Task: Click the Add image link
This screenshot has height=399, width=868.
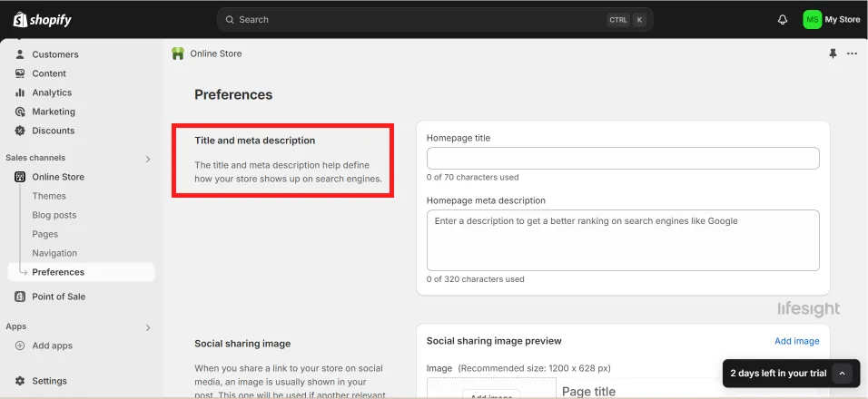Action: pyautogui.click(x=796, y=341)
